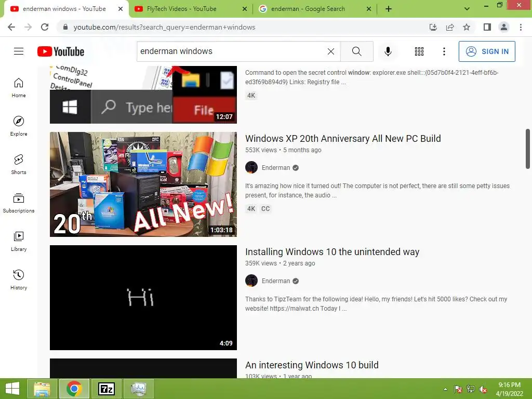Image resolution: width=532 pixels, height=399 pixels.
Task: Bookmark this page with the star icon
Action: (467, 27)
